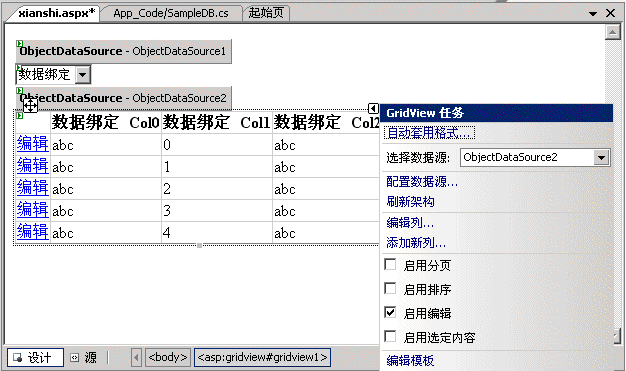Open the active files dropdown arrow
This screenshot has width=626, height=371.
coord(593,14)
